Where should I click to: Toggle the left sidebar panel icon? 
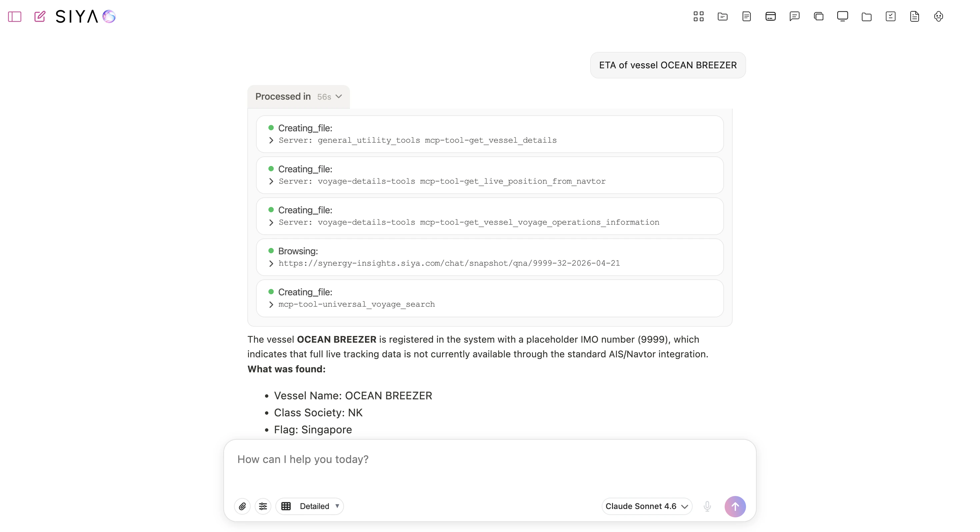click(x=14, y=16)
